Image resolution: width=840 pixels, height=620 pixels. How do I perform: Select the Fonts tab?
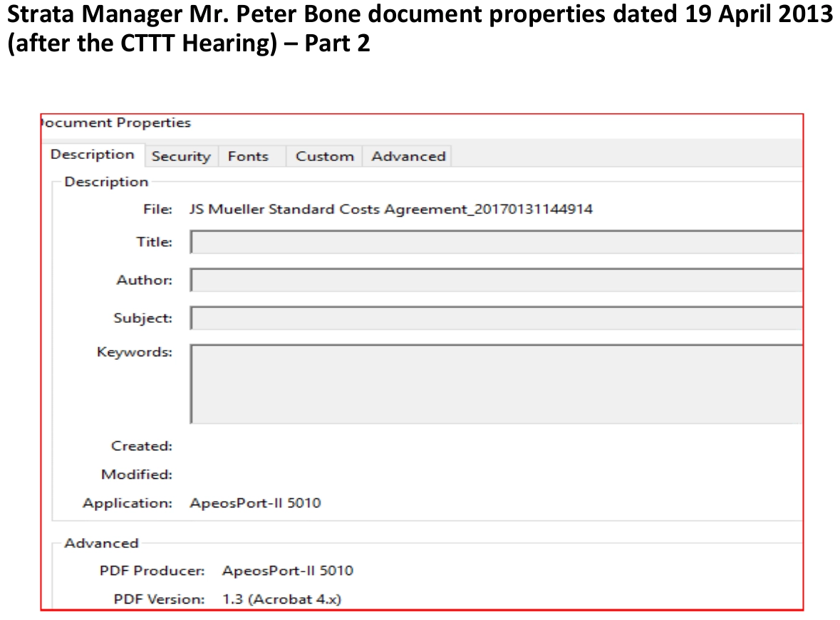coord(248,156)
